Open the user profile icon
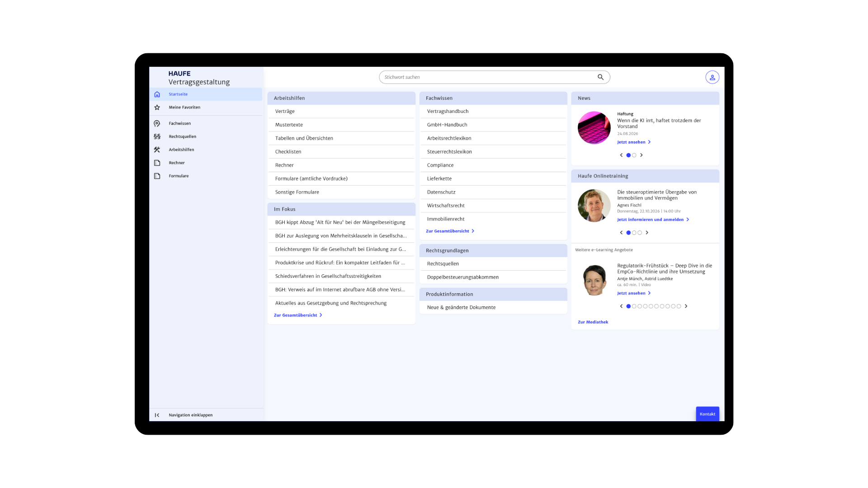Viewport: 868px width, 488px height. point(712,77)
